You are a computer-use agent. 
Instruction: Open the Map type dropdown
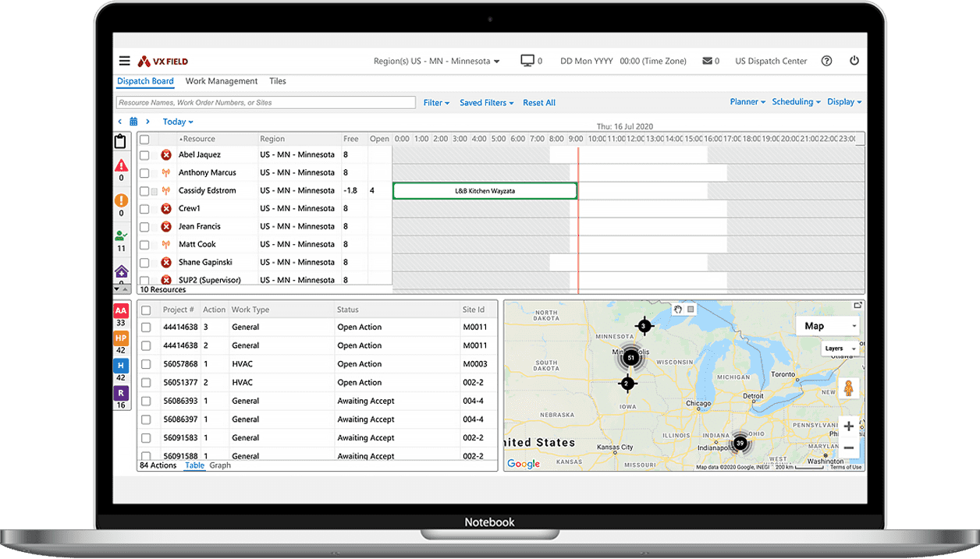(x=828, y=326)
